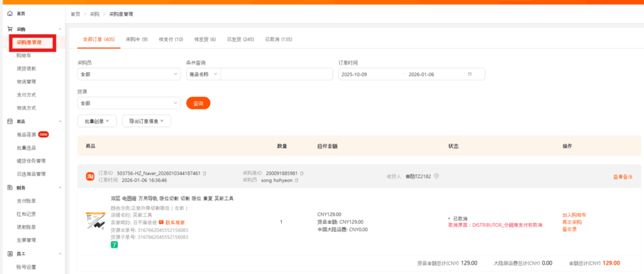Click the 加入购物车 link
The width and height of the screenshot is (644, 274).
coord(574,215)
